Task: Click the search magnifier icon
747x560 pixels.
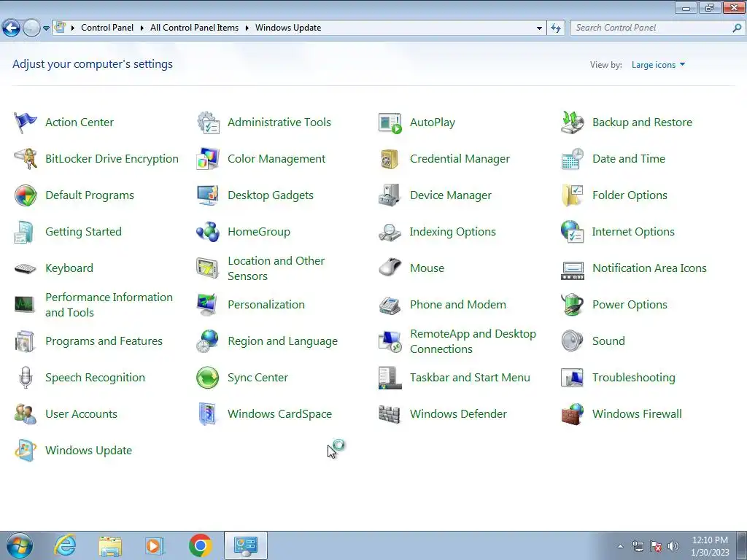Action: pos(737,28)
